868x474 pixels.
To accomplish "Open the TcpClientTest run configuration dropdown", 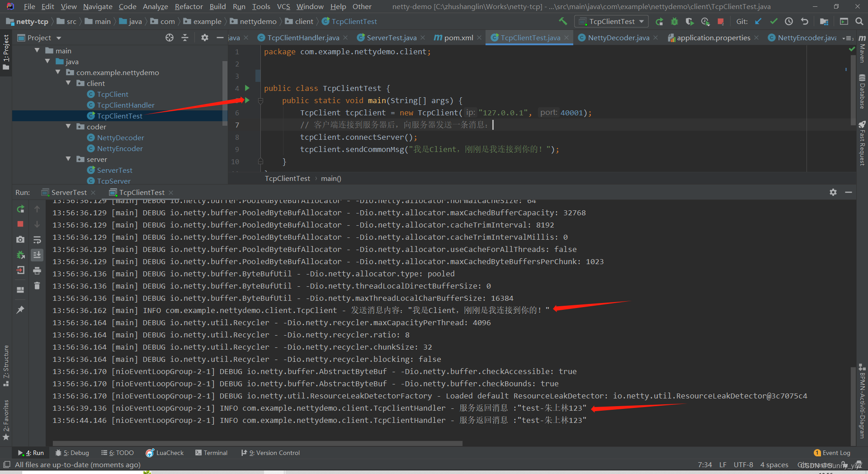I will coord(612,21).
